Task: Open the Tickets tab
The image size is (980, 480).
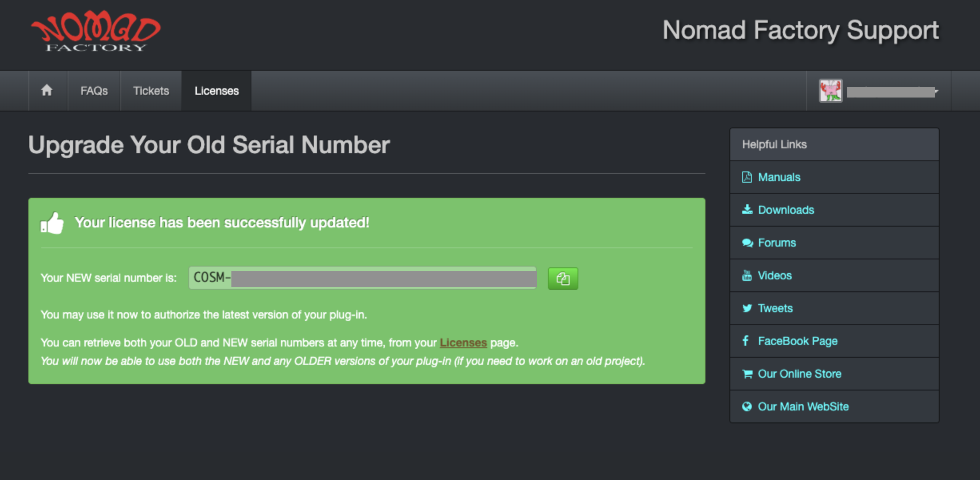Action: pyautogui.click(x=151, y=91)
